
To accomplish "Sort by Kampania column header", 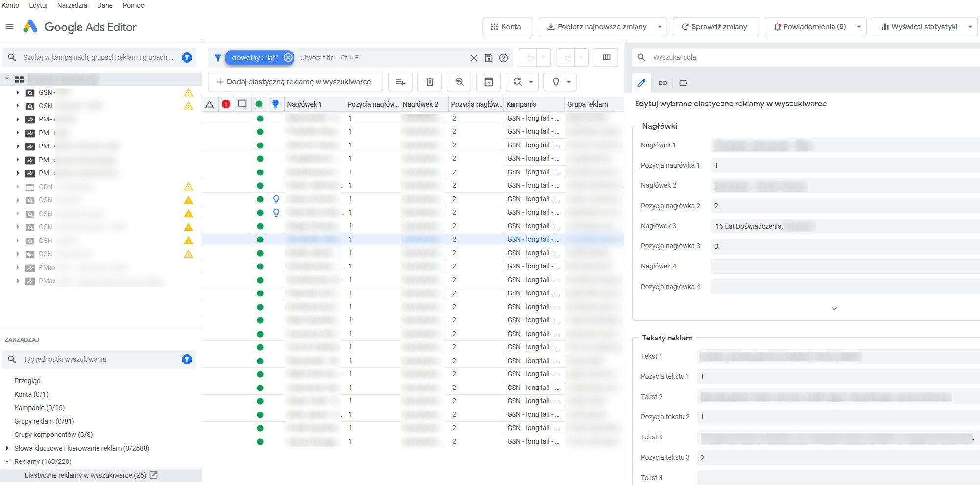I will pyautogui.click(x=534, y=104).
